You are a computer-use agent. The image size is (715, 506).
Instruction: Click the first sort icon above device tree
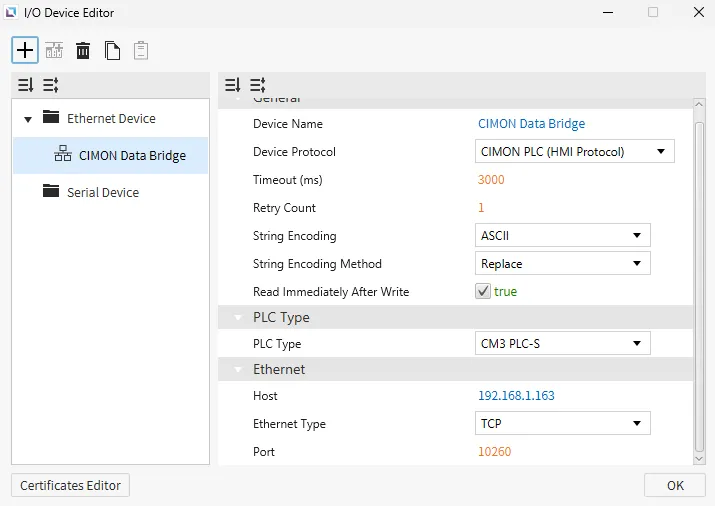coord(26,86)
